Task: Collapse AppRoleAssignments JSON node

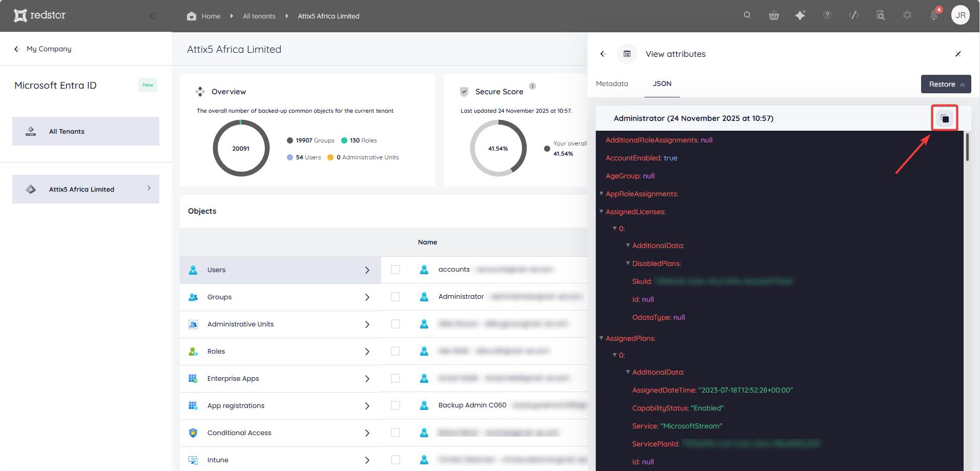Action: pyautogui.click(x=601, y=193)
